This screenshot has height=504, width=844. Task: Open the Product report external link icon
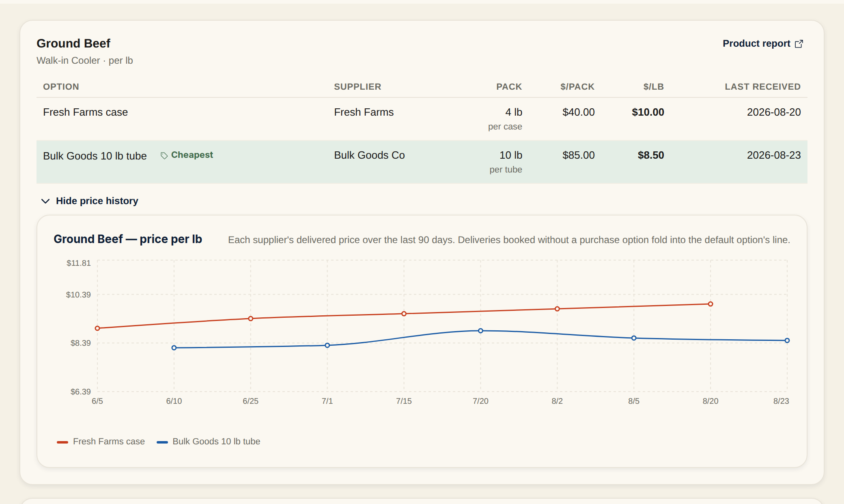(x=799, y=44)
